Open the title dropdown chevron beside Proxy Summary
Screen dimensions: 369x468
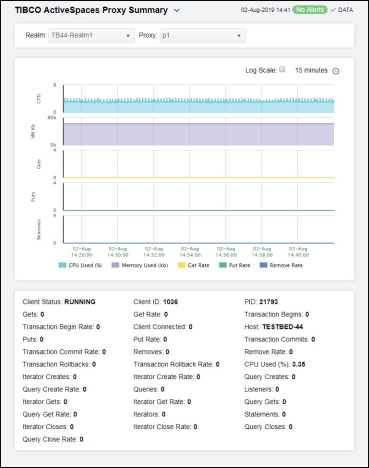[177, 11]
